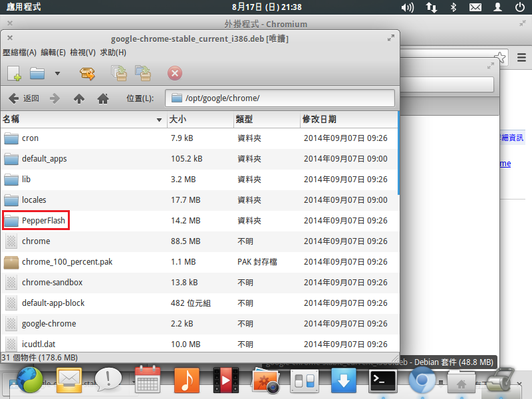532x399 pixels.
Task: Open the 壓縮檔(A) menu
Action: (19, 53)
